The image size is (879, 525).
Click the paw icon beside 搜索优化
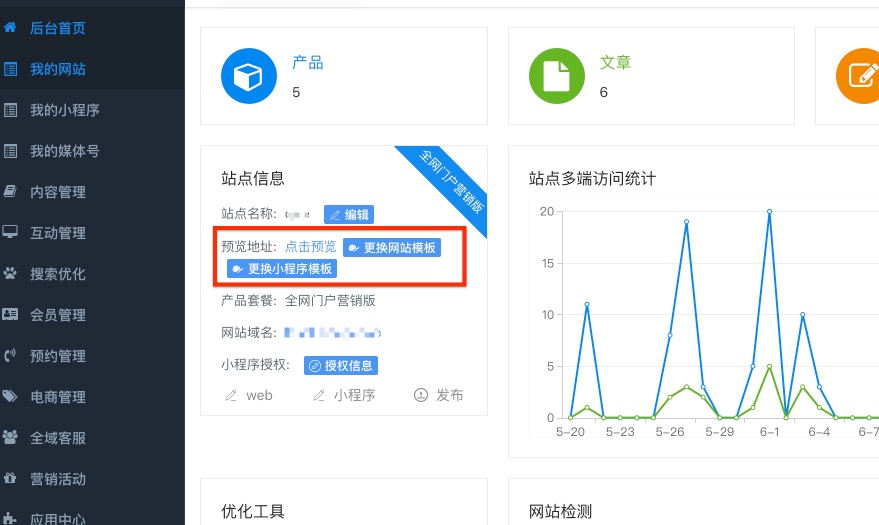click(x=11, y=273)
